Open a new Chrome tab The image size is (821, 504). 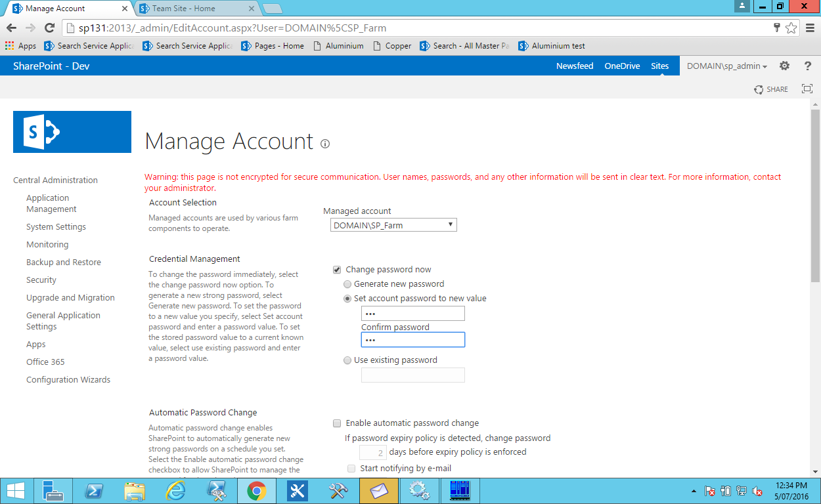point(272,9)
